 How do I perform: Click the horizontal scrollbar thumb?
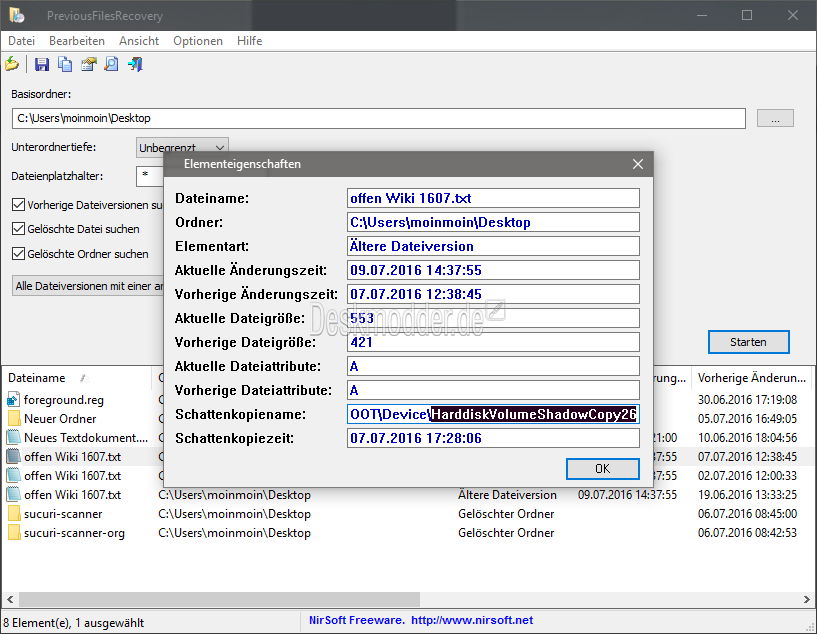[219, 599]
